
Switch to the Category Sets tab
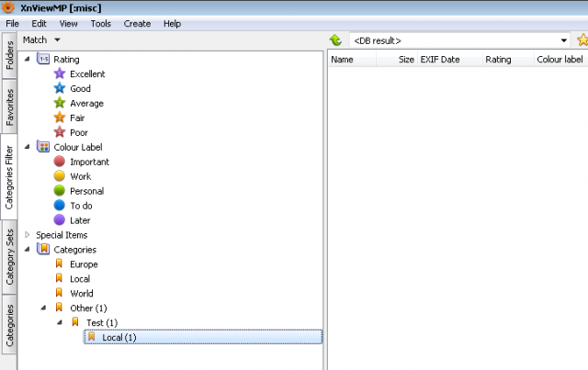(9, 257)
